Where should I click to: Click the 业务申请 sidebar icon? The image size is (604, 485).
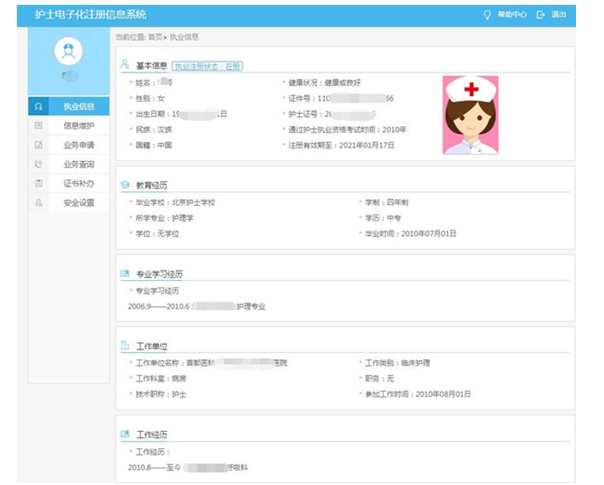coord(39,145)
